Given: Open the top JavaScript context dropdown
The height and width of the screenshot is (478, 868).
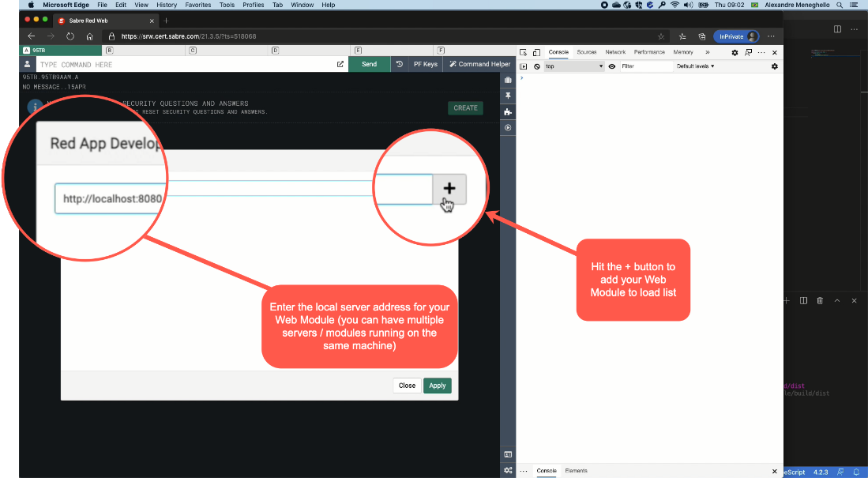Looking at the screenshot, I should 574,66.
